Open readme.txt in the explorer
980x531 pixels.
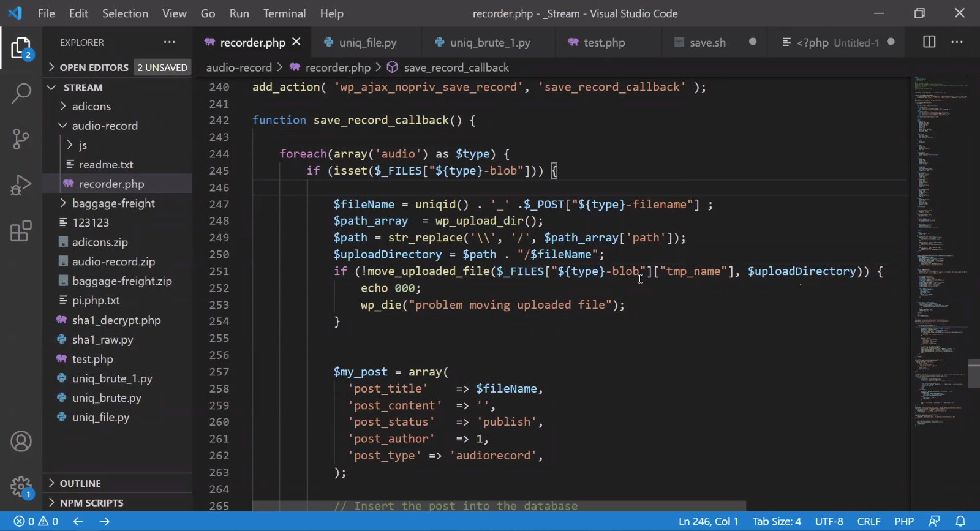118,165
